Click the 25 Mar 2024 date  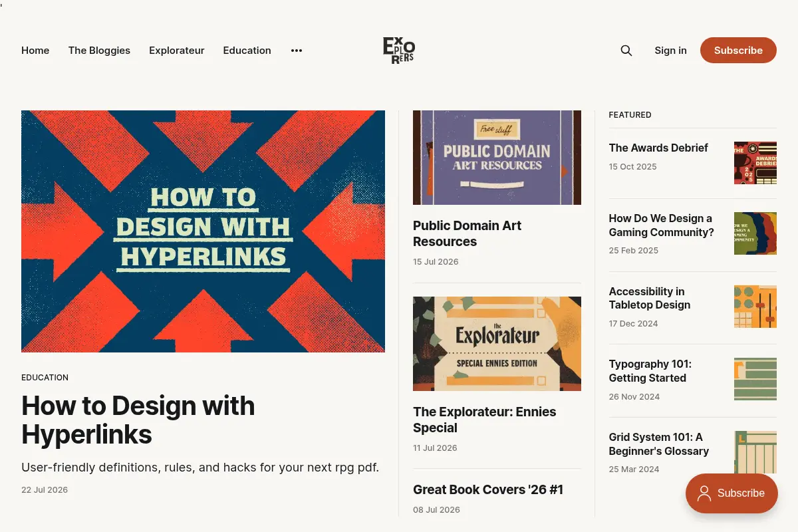(x=634, y=469)
